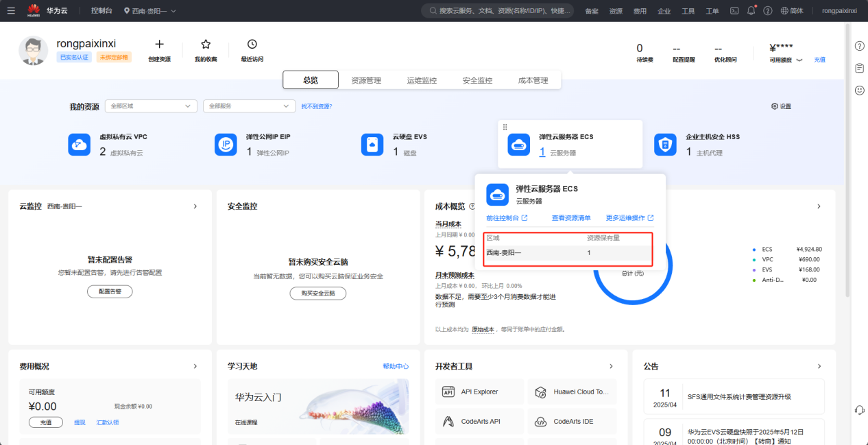This screenshot has height=445, width=868.
Task: Click the 西南-贵阳一 row in the popup
Action: coord(568,252)
